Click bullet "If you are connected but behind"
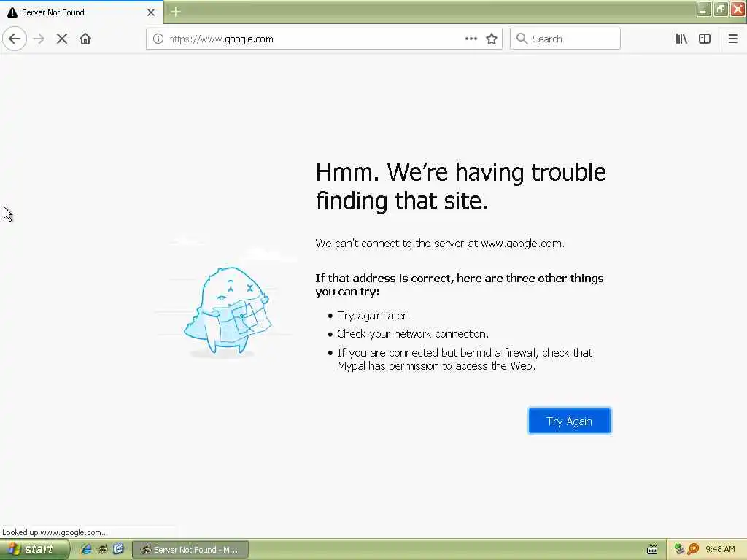747x560 pixels. click(x=465, y=359)
